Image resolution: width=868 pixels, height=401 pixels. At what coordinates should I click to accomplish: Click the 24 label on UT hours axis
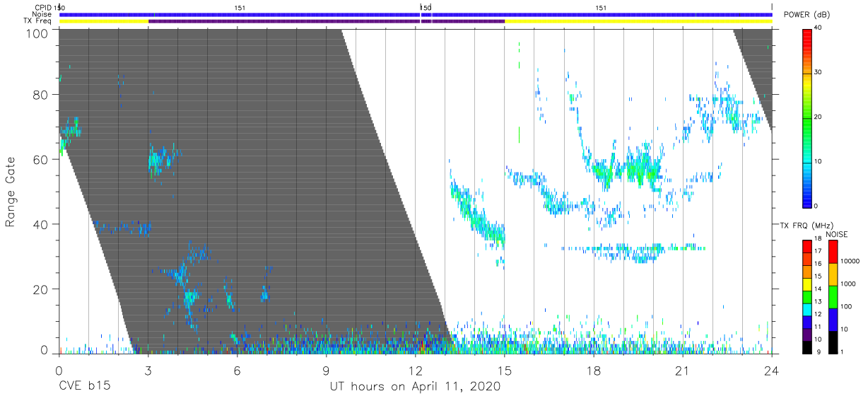click(x=772, y=371)
